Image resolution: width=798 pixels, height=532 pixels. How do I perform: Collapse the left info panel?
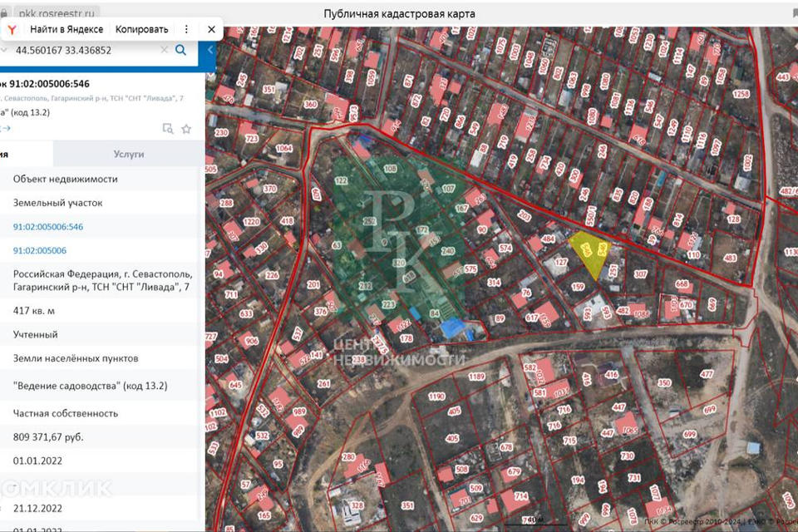pos(210,50)
